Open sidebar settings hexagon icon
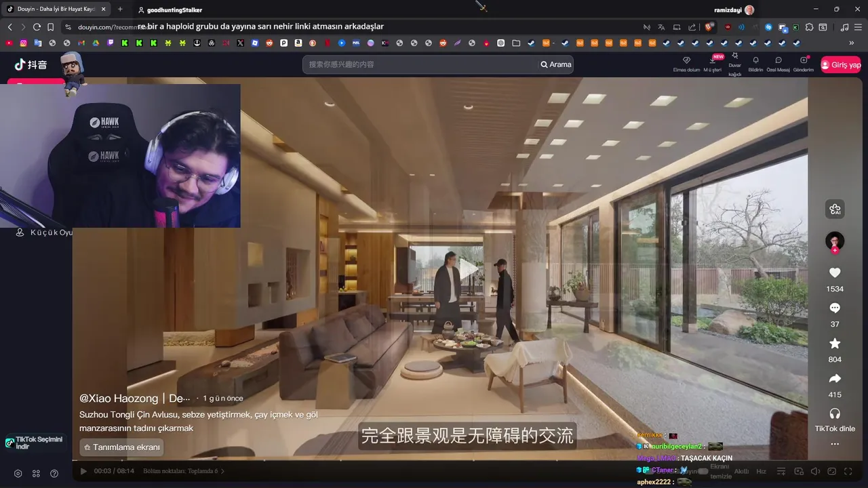Image resolution: width=868 pixels, height=488 pixels. click(x=18, y=473)
